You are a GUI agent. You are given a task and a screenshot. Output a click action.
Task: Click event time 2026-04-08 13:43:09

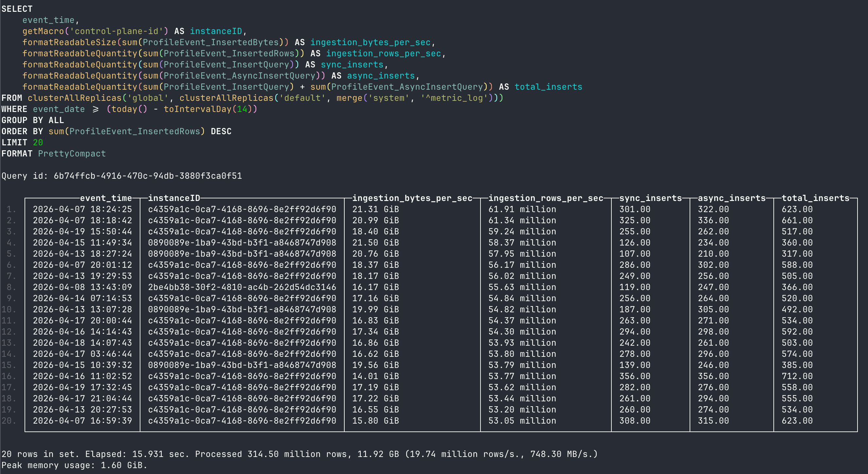[82, 287]
